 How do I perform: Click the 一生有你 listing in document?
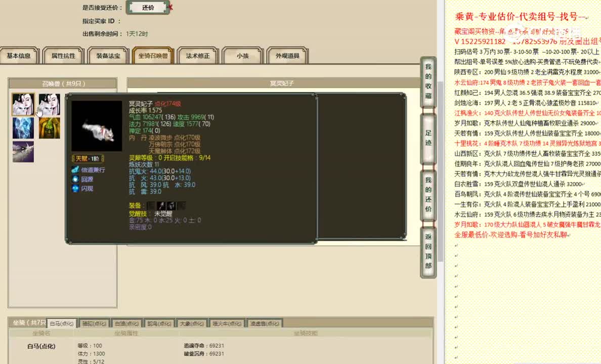click(528, 205)
